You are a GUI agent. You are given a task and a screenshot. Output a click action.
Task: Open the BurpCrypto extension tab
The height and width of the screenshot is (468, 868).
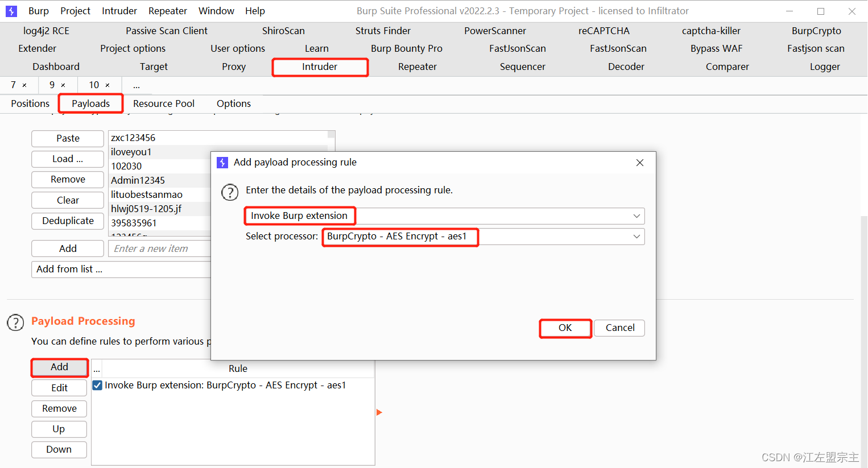tap(816, 31)
